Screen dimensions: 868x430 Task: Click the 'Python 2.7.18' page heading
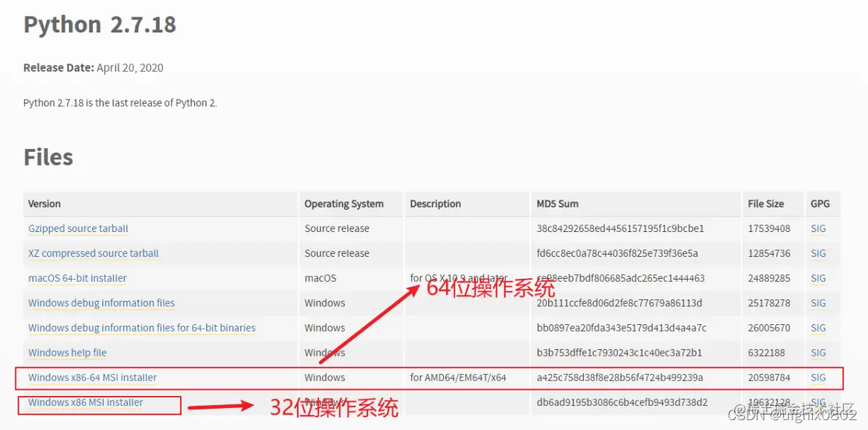(x=100, y=25)
